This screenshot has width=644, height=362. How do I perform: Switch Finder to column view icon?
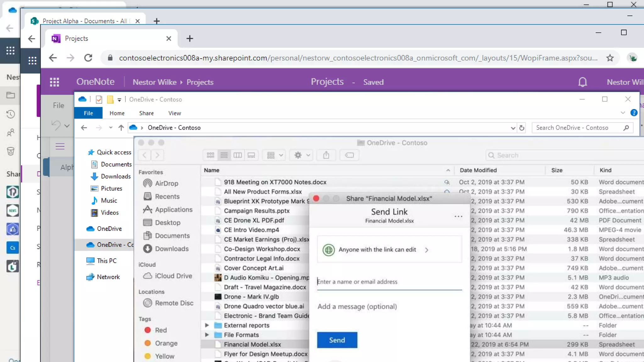tap(237, 155)
